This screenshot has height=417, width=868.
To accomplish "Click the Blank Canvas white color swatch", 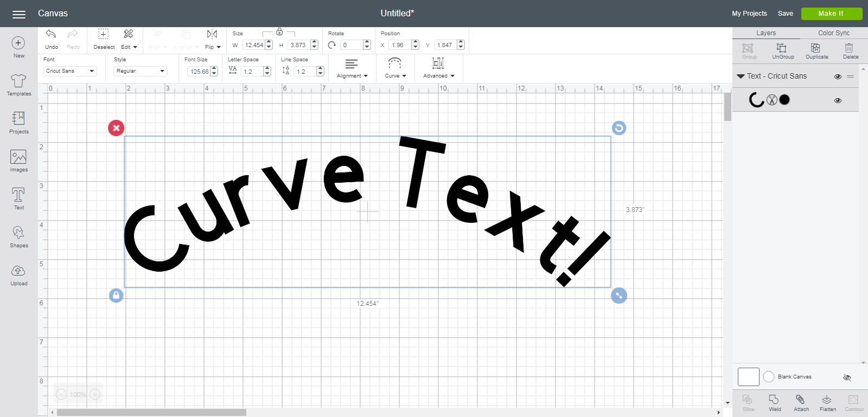I will click(x=748, y=376).
